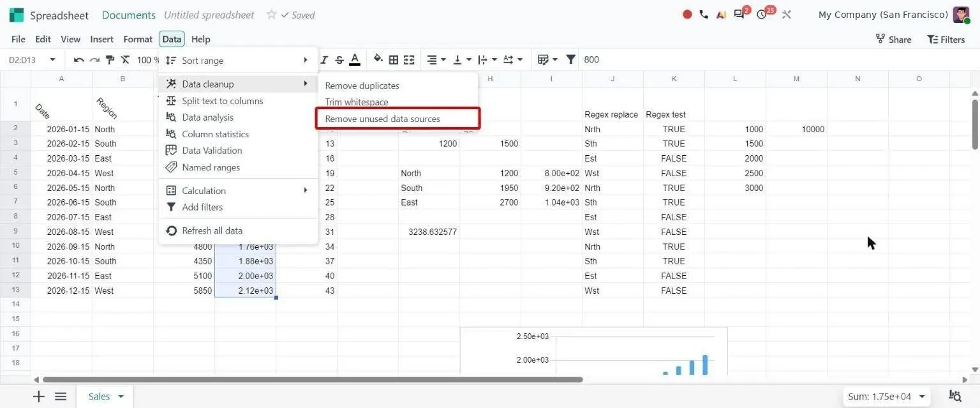Open the Help menu
980x408 pixels.
tap(200, 39)
